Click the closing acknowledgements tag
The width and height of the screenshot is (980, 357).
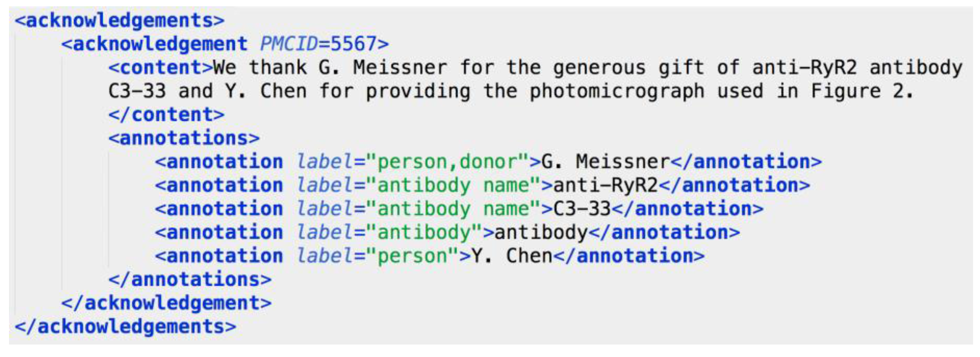[125, 327]
